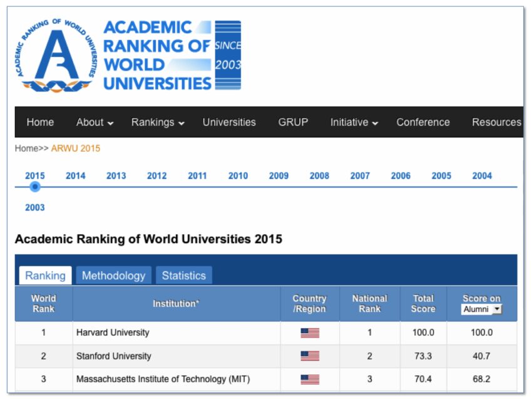
Task: Switch to the Methodology tab
Action: pyautogui.click(x=114, y=276)
